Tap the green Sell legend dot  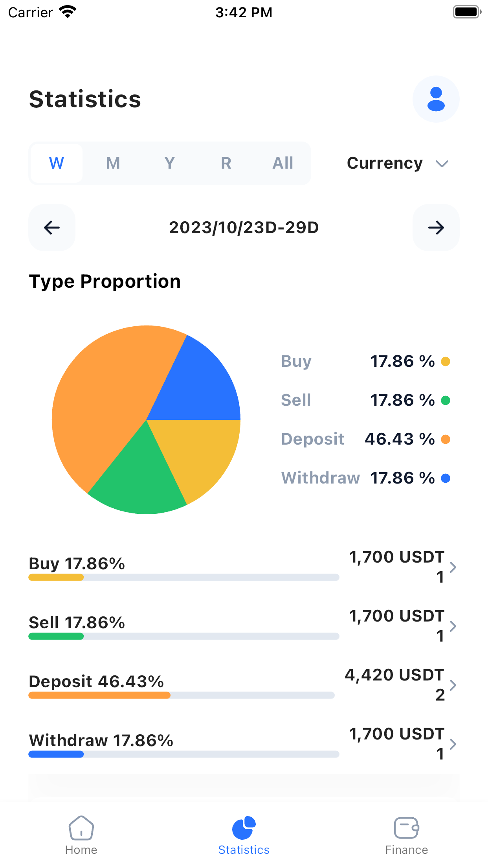click(x=446, y=400)
